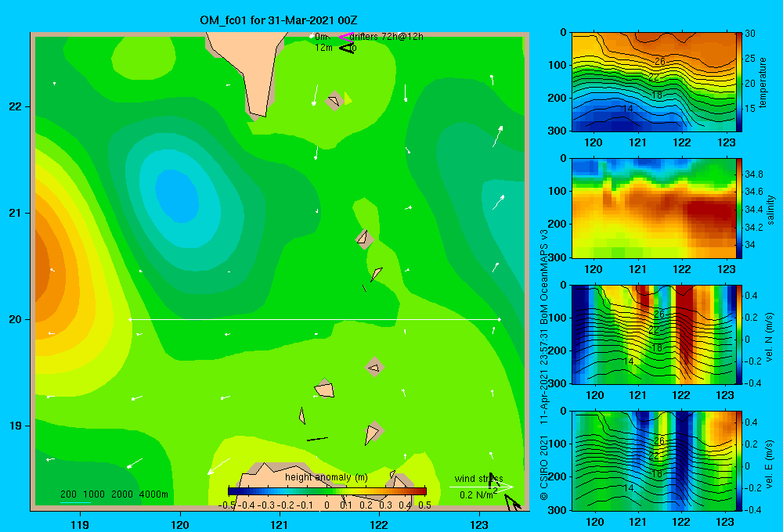Image resolution: width=783 pixels, height=532 pixels.
Task: Click the latitude 19 axis label
Action: pos(16,426)
